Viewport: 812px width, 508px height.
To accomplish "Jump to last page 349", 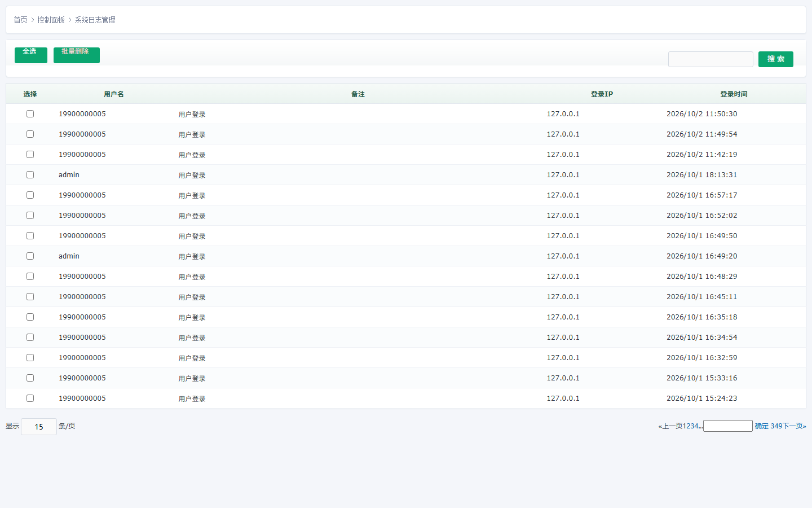I will point(776,426).
